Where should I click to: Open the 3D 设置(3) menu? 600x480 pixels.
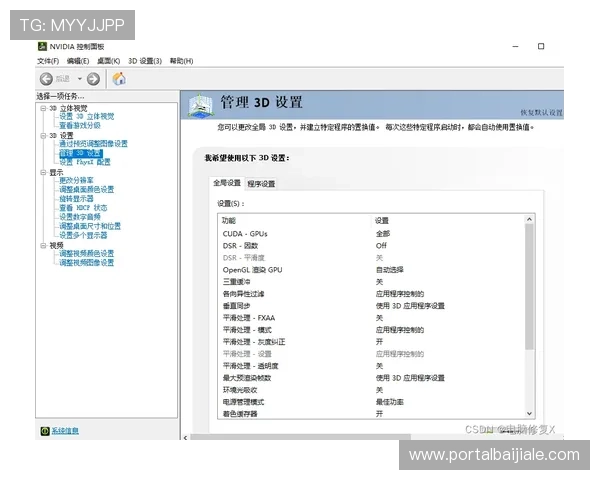click(145, 61)
